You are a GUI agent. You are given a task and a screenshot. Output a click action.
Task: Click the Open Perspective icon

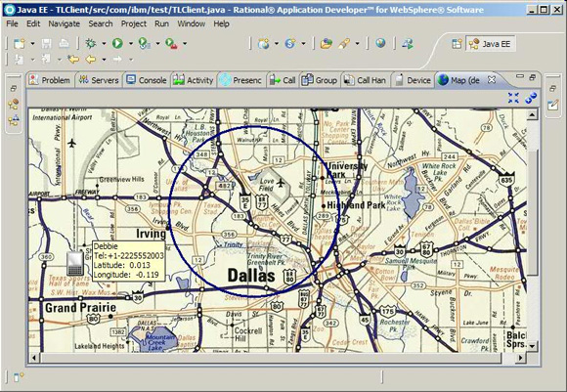(x=457, y=44)
